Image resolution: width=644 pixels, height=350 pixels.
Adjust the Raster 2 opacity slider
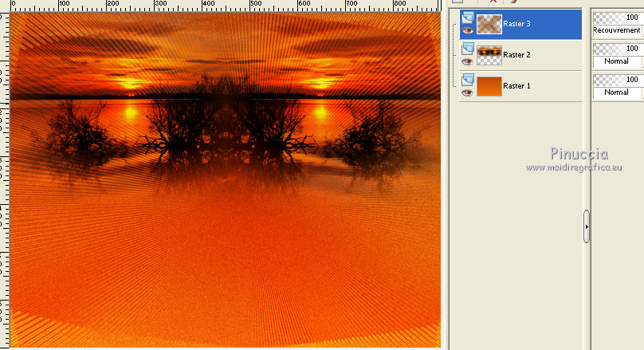[618, 49]
